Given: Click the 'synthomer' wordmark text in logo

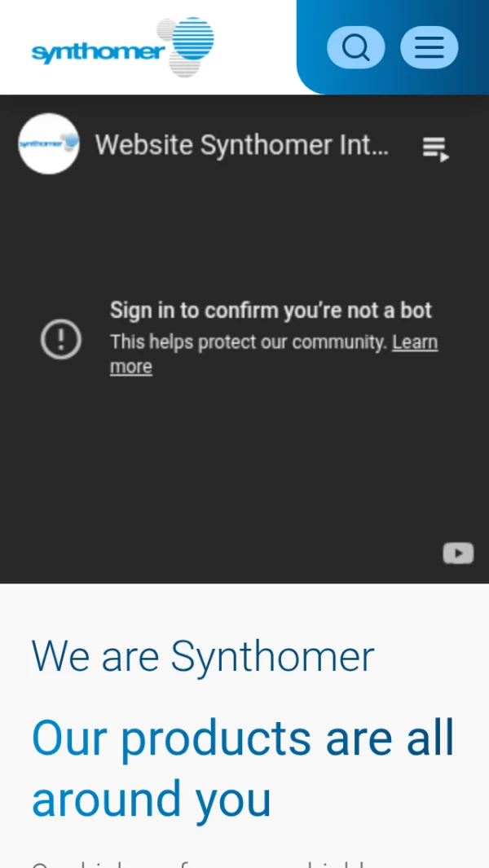Looking at the screenshot, I should click(99, 53).
